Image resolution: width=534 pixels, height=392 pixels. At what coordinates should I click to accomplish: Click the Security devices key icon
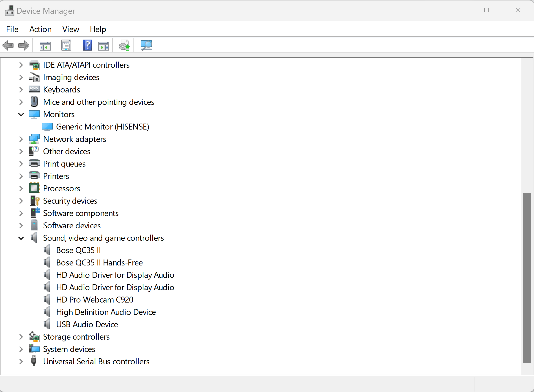pos(35,201)
